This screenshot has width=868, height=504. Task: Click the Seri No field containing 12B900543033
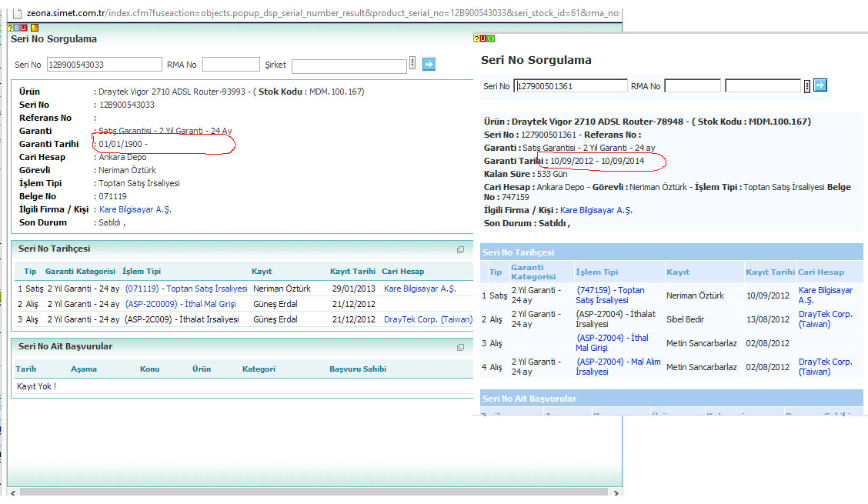click(104, 65)
